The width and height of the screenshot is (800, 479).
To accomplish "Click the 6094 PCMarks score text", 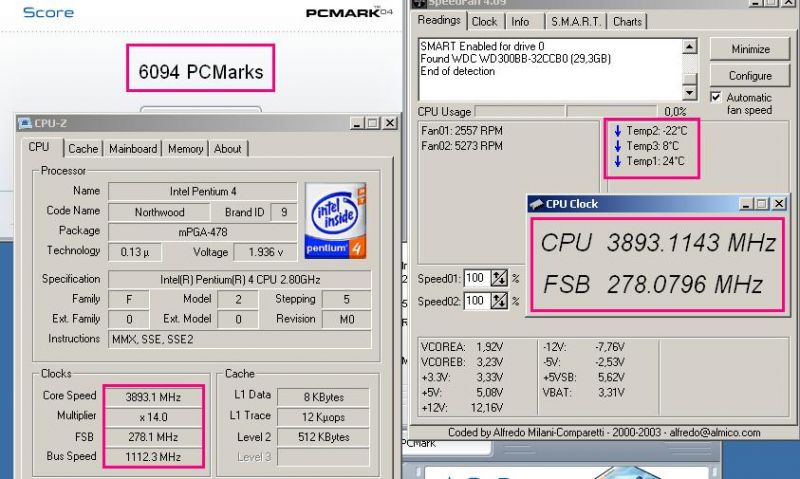I will coord(201,72).
